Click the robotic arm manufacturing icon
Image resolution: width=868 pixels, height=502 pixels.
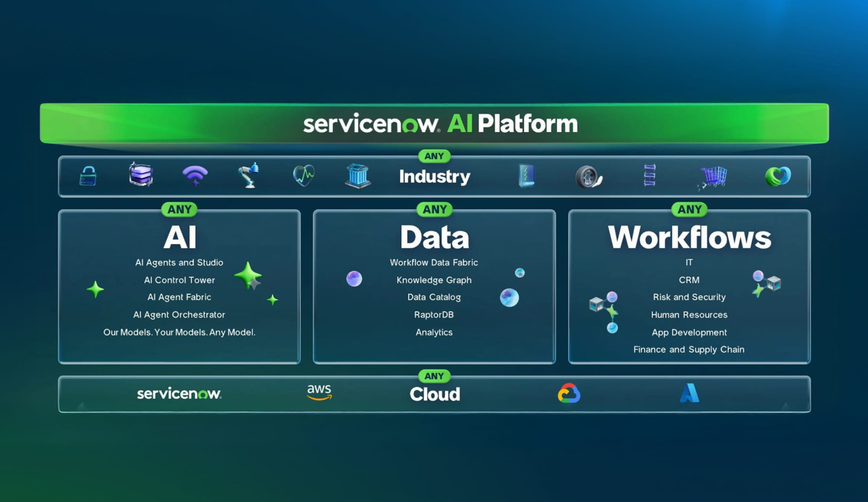tap(249, 175)
